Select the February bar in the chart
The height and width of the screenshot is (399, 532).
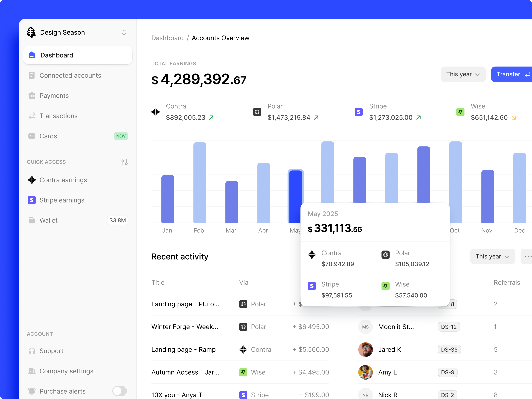200,183
